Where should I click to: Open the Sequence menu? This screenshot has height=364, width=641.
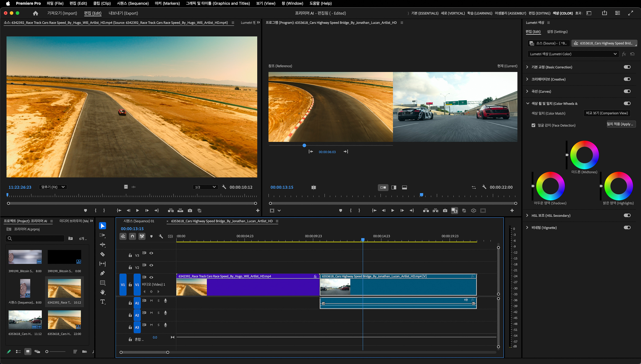[133, 3]
